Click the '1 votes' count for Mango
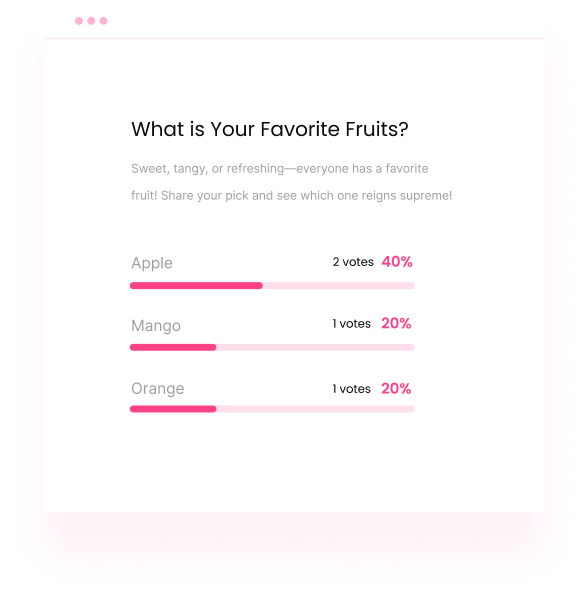Image resolution: width=588 pixels, height=600 pixels. click(x=351, y=324)
